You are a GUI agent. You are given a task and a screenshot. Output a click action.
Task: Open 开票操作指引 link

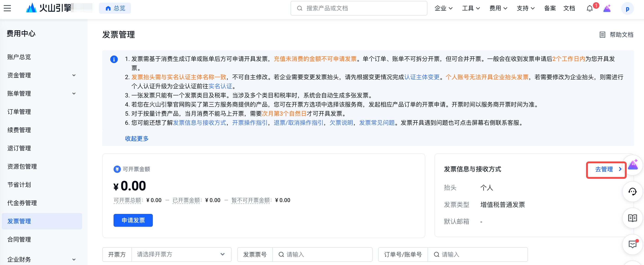point(250,123)
